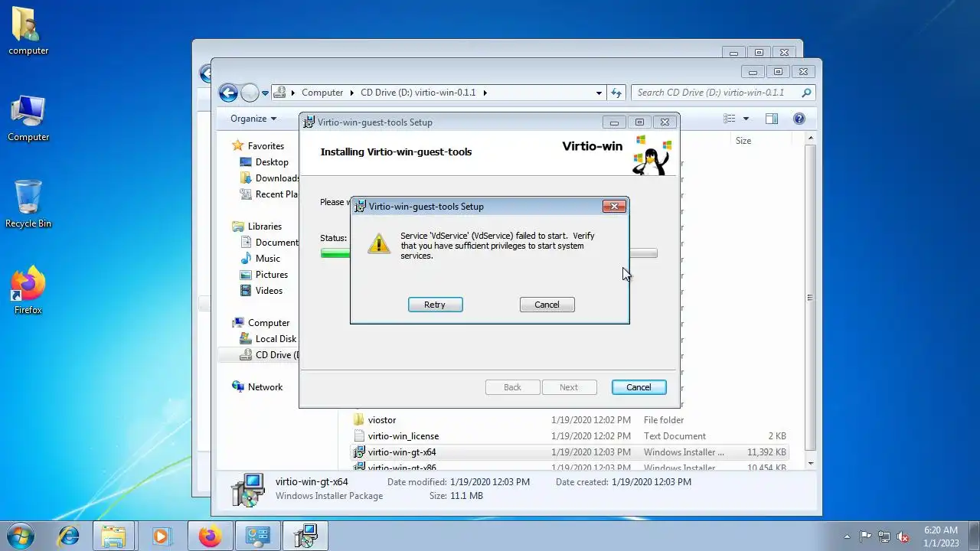Select Pictures library

click(272, 275)
